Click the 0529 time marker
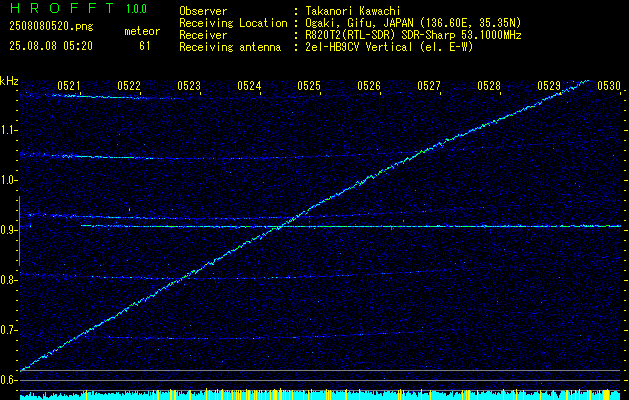Screen dimensions: 629x400 [549, 85]
